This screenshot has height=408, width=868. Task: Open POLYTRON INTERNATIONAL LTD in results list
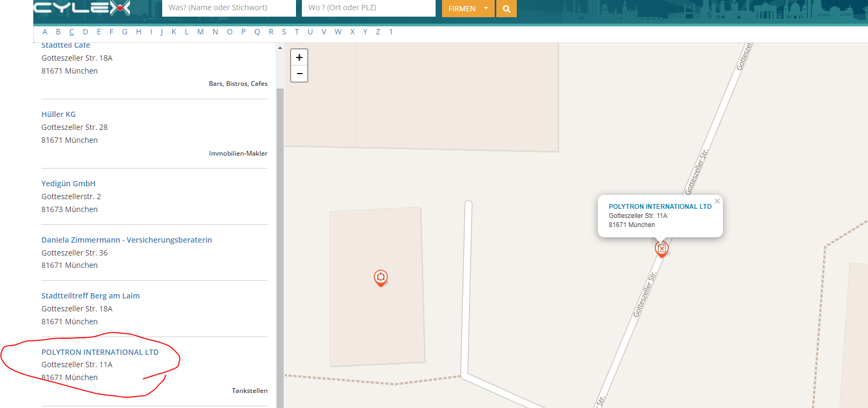[x=100, y=352]
